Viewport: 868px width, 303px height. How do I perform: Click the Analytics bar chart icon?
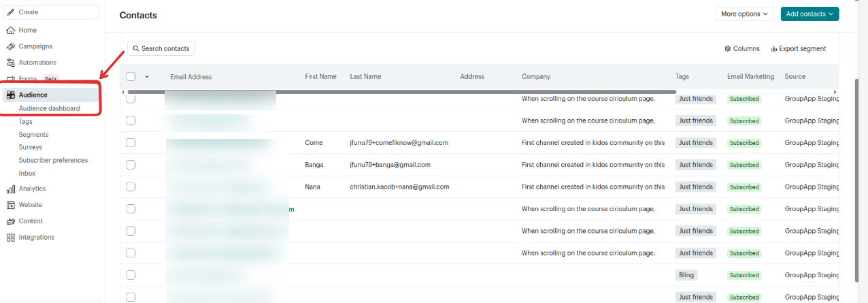tap(11, 189)
